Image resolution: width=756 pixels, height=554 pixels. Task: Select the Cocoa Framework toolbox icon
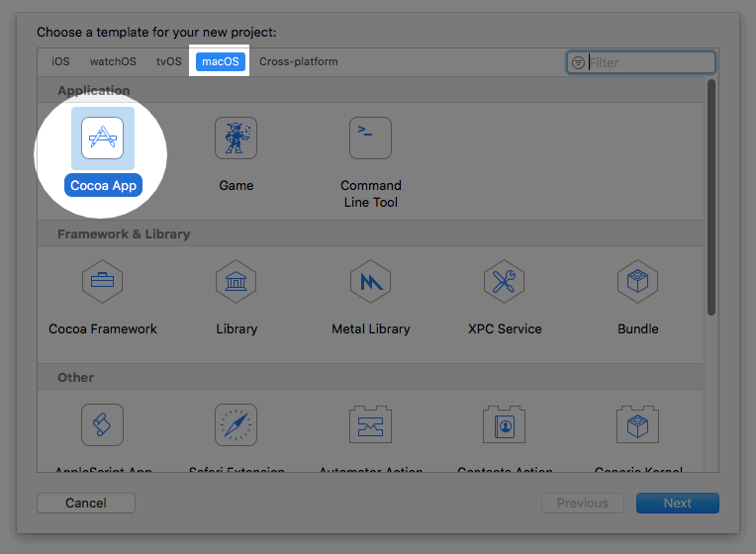(x=103, y=282)
